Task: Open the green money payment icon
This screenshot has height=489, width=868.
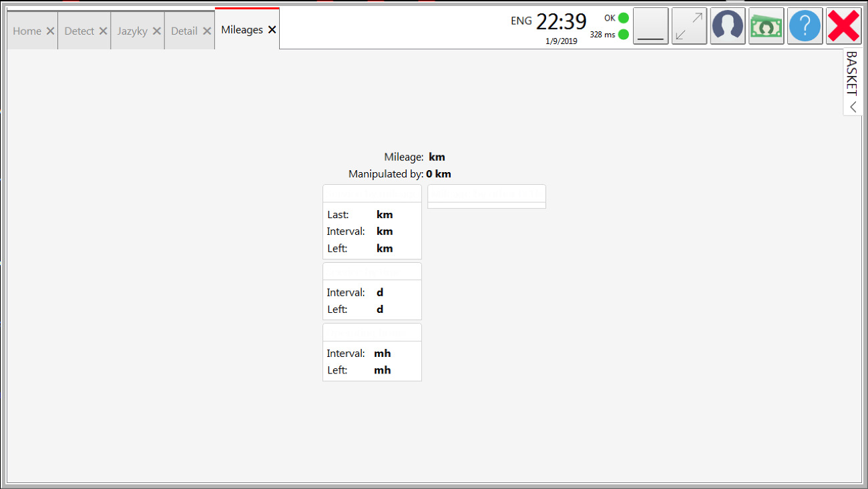Action: (x=767, y=26)
